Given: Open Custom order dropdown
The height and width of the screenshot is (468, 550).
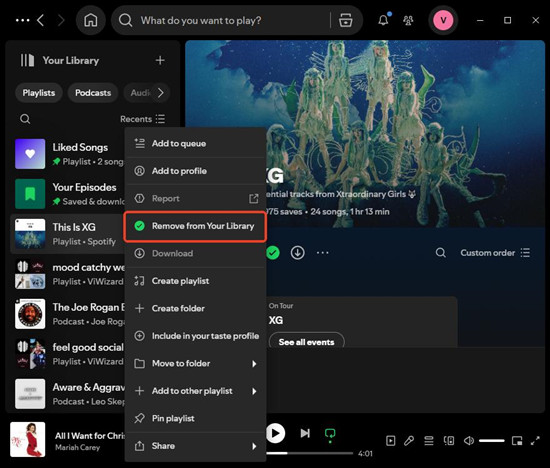Looking at the screenshot, I should click(495, 253).
